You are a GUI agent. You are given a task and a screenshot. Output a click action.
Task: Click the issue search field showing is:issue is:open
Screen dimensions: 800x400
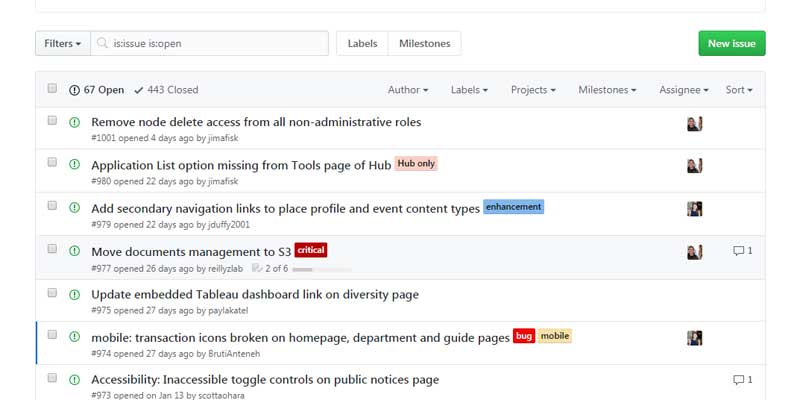click(218, 44)
